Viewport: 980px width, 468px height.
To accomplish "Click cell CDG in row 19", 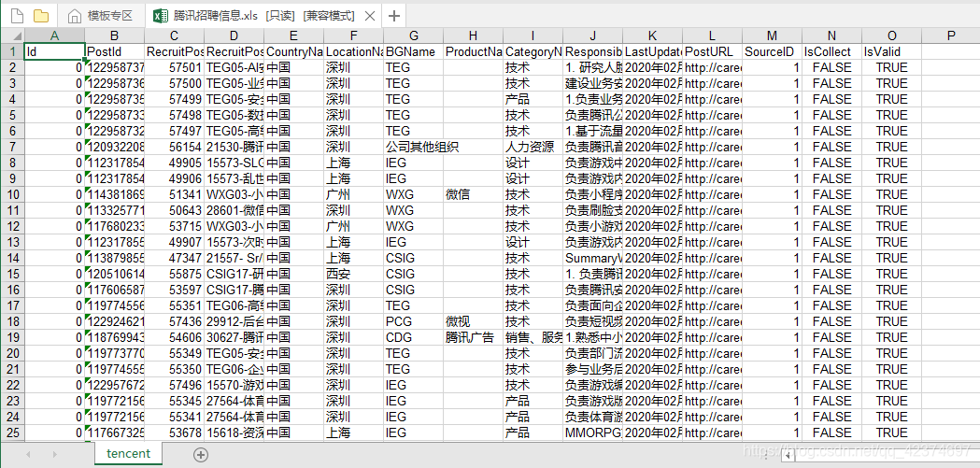I will coord(413,337).
